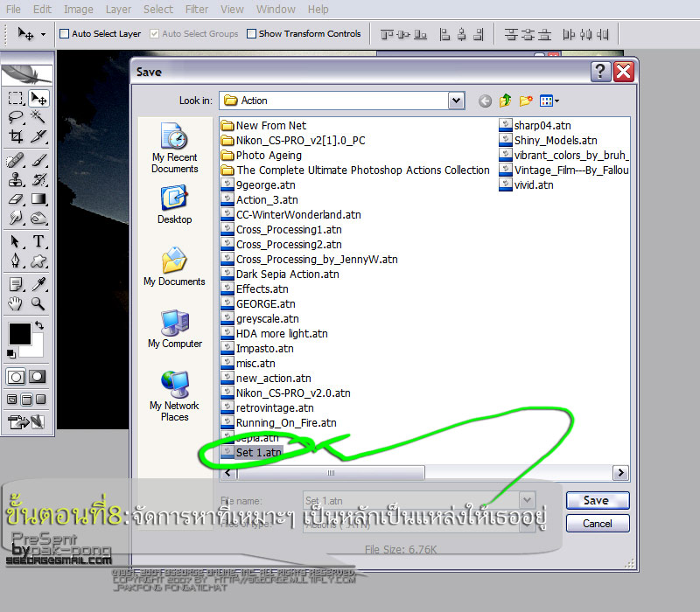Open the File menu
Screen dimensions: 700x612
coord(13,9)
